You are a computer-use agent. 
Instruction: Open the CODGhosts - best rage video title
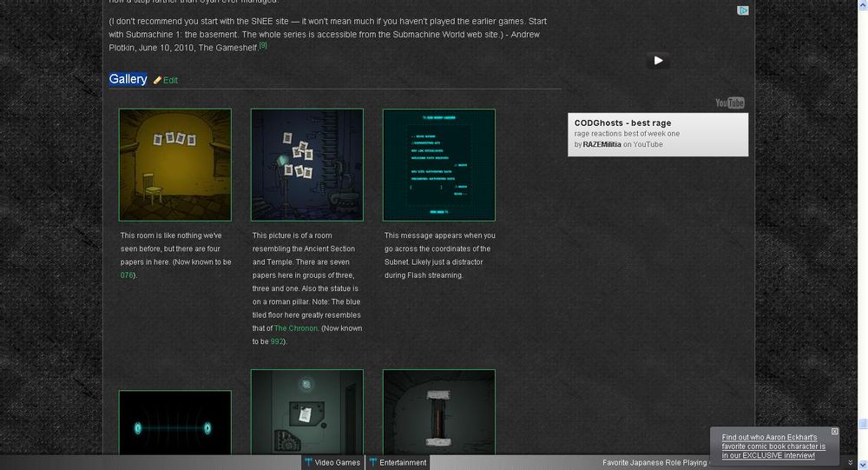click(622, 123)
